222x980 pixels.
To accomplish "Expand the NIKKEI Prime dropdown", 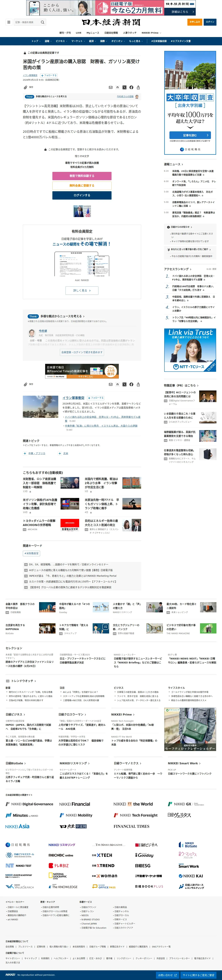I will (151, 33).
